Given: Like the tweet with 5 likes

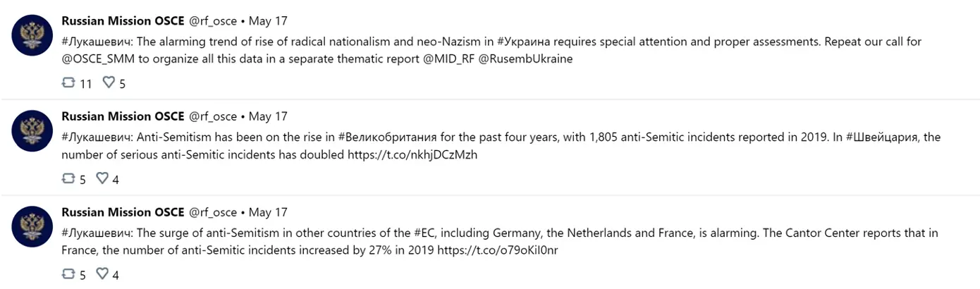Looking at the screenshot, I should (x=109, y=83).
